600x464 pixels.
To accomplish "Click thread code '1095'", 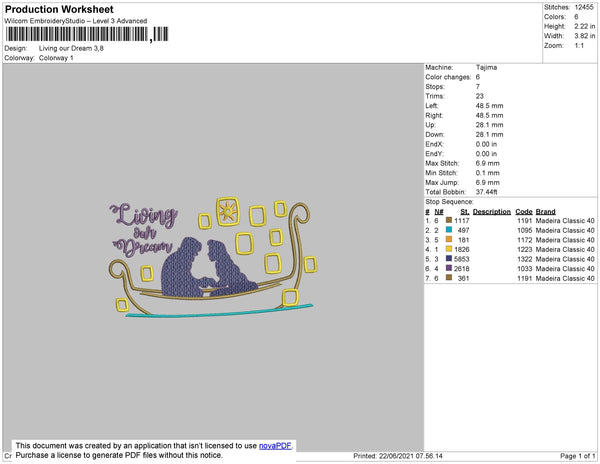I will (x=525, y=230).
